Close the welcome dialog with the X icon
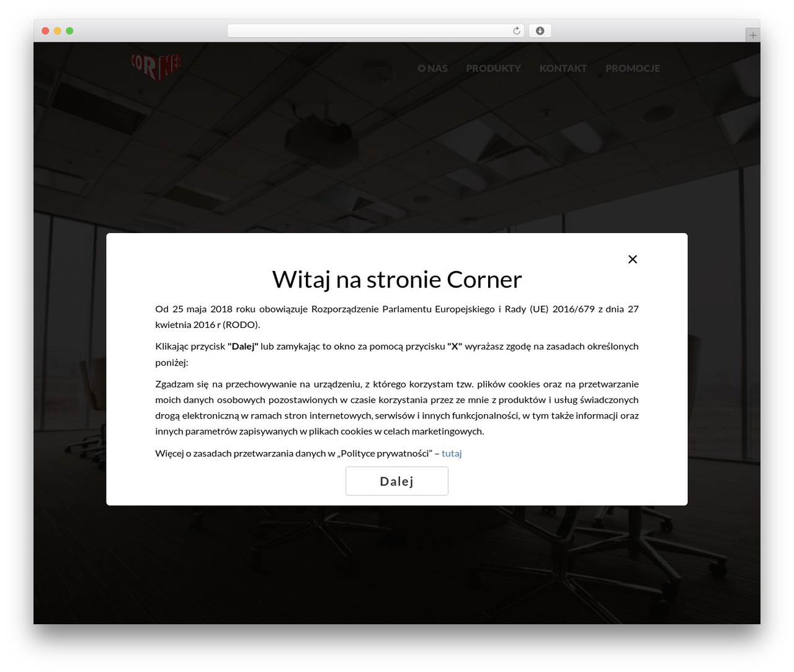The image size is (794, 672). click(x=632, y=259)
